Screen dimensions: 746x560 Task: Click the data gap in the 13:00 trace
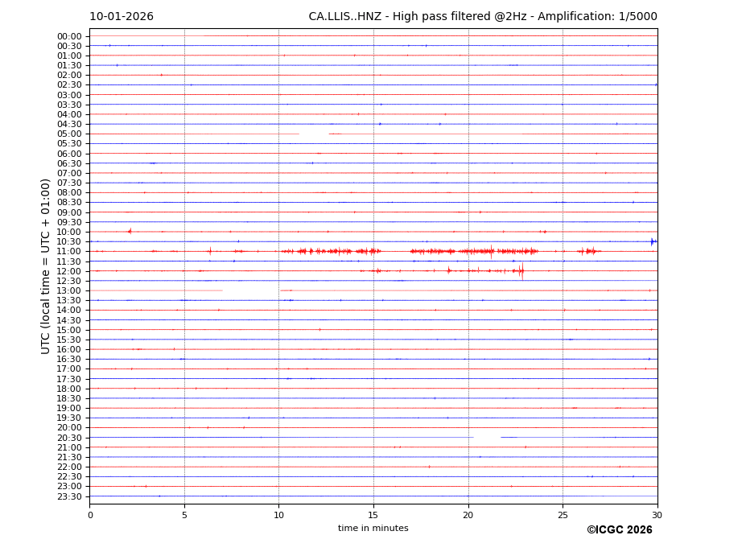coord(251,290)
